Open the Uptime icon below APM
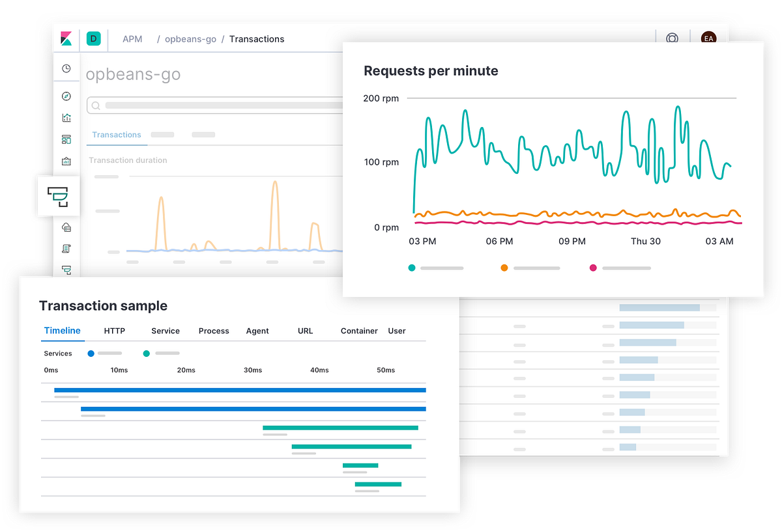The width and height of the screenshot is (782, 532). [x=66, y=227]
